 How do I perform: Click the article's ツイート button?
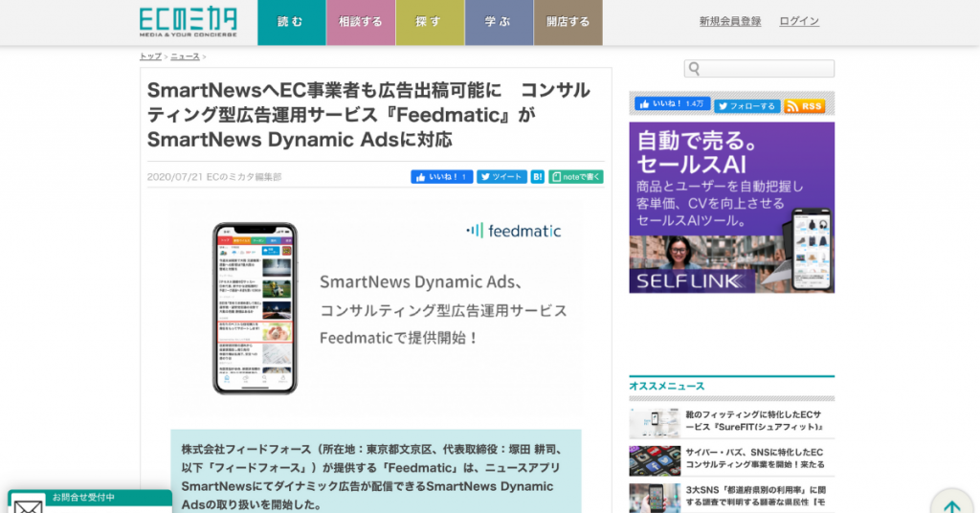(501, 177)
